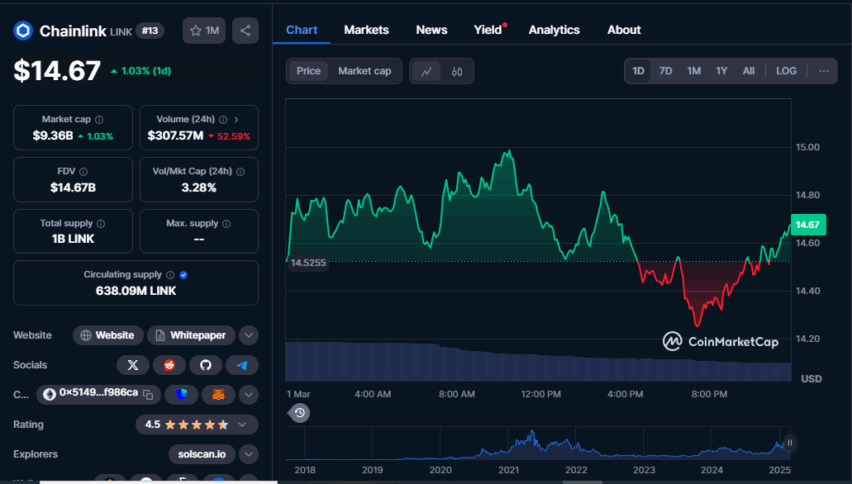The width and height of the screenshot is (852, 484).
Task: Click the 14.67 current price tag
Action: point(808,224)
